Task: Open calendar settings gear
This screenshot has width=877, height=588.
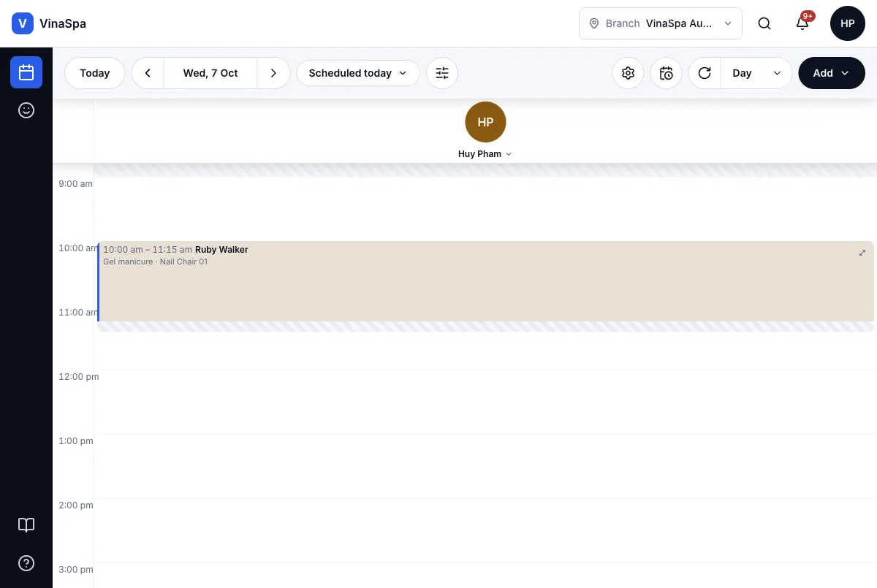Action: (x=628, y=73)
